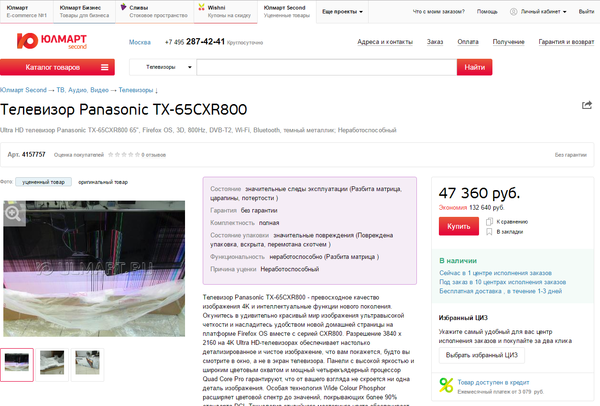
Task: Switch to the Юлмарт Бизнес tab
Action: [x=84, y=11]
